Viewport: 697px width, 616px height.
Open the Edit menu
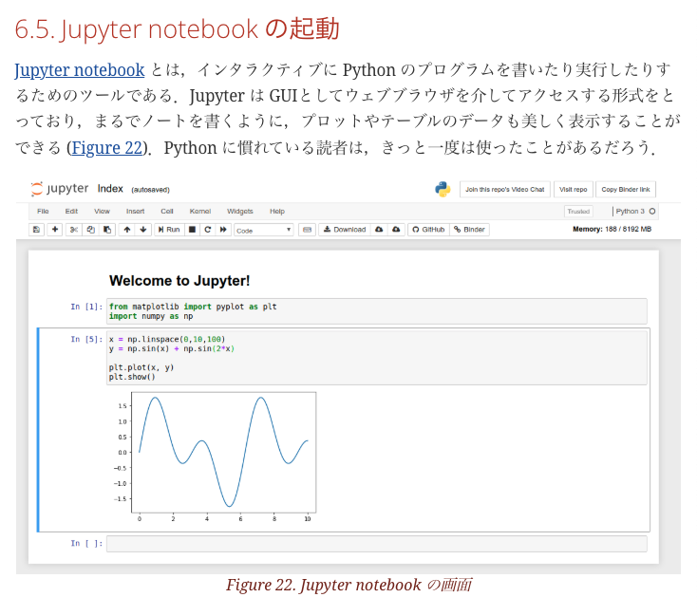pos(71,212)
